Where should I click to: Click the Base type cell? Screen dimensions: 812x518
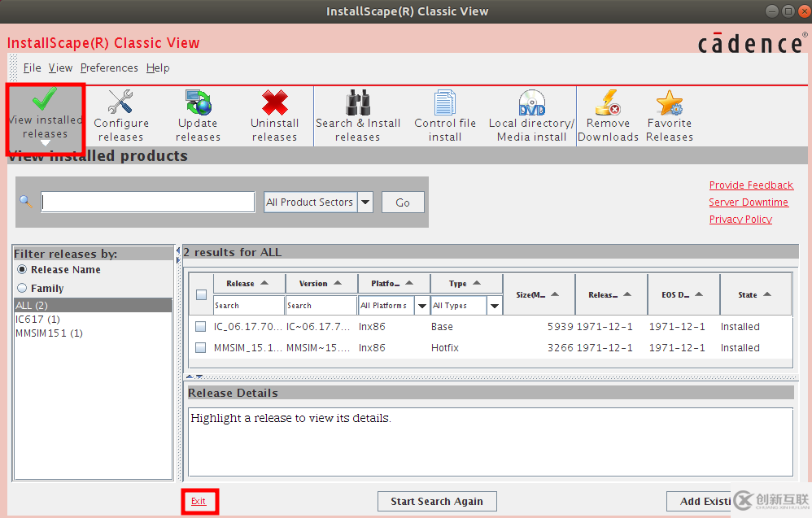[x=443, y=327]
